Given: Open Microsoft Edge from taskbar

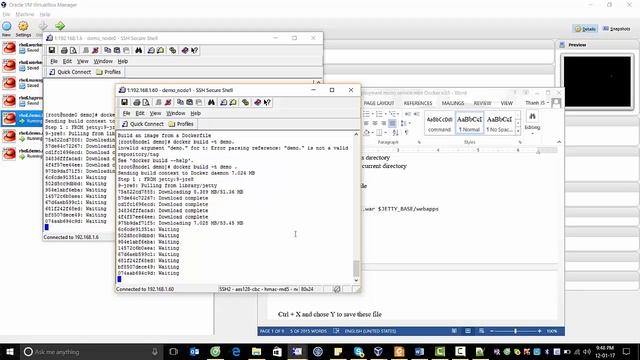Looking at the screenshot, I should (236, 351).
